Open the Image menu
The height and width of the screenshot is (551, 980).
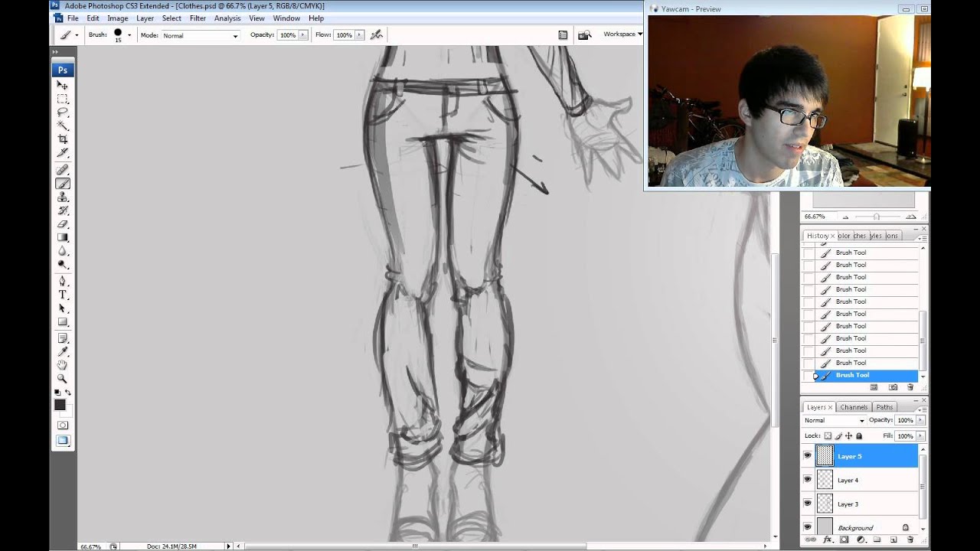pyautogui.click(x=117, y=18)
